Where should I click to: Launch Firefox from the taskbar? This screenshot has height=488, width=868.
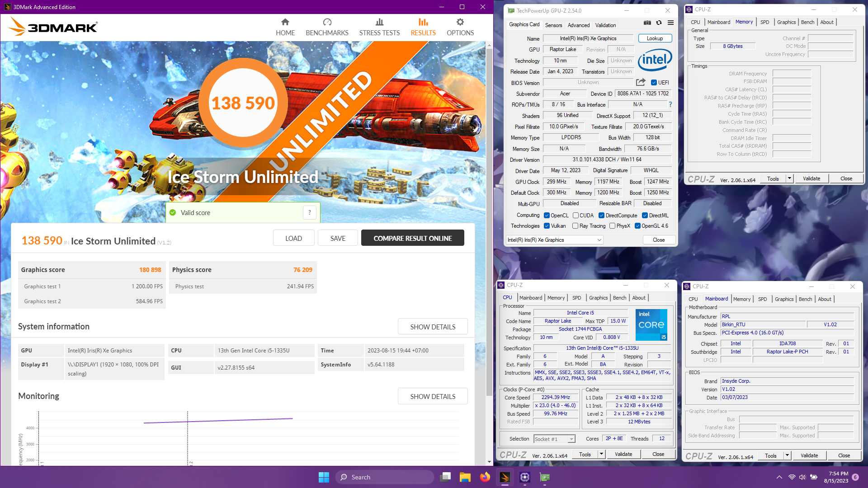tap(485, 477)
